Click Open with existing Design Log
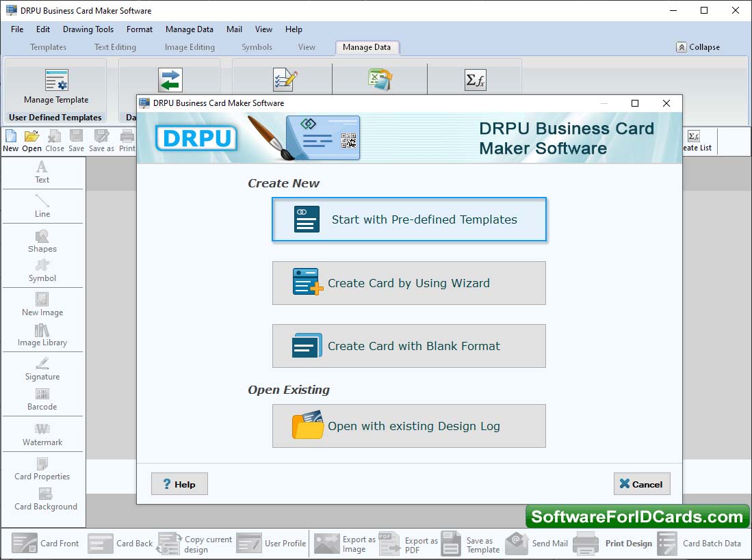Image resolution: width=752 pixels, height=560 pixels. [409, 426]
